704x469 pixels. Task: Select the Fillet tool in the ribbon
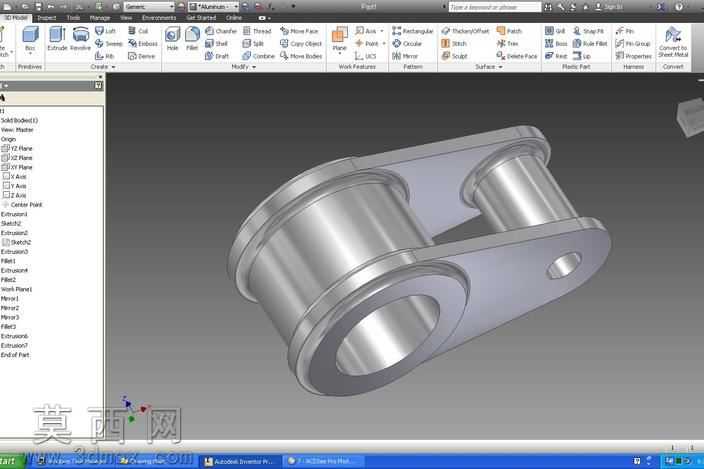pyautogui.click(x=192, y=39)
